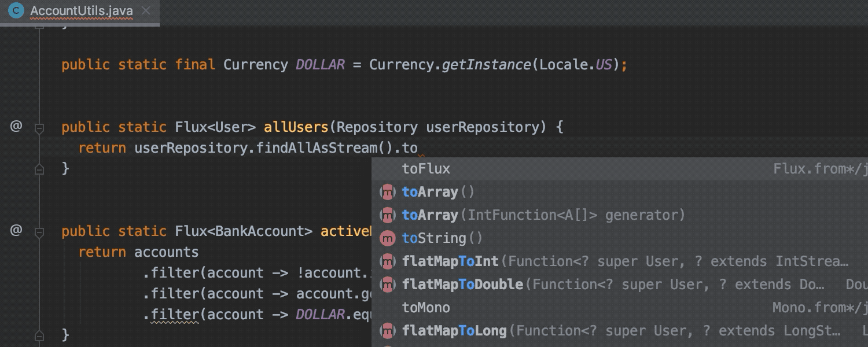Choose flatMapToInt completion suggestion
868x347 pixels.
pos(620,261)
